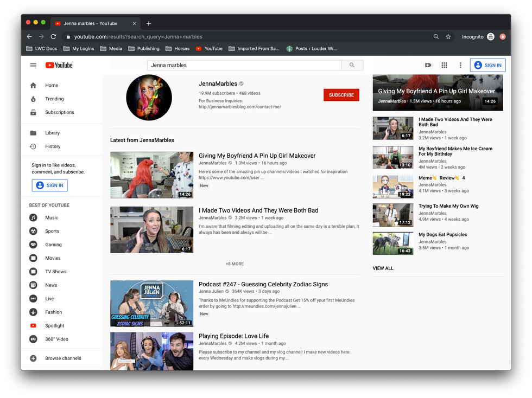Open 'Playing Episode: Love Life' title

(233, 336)
